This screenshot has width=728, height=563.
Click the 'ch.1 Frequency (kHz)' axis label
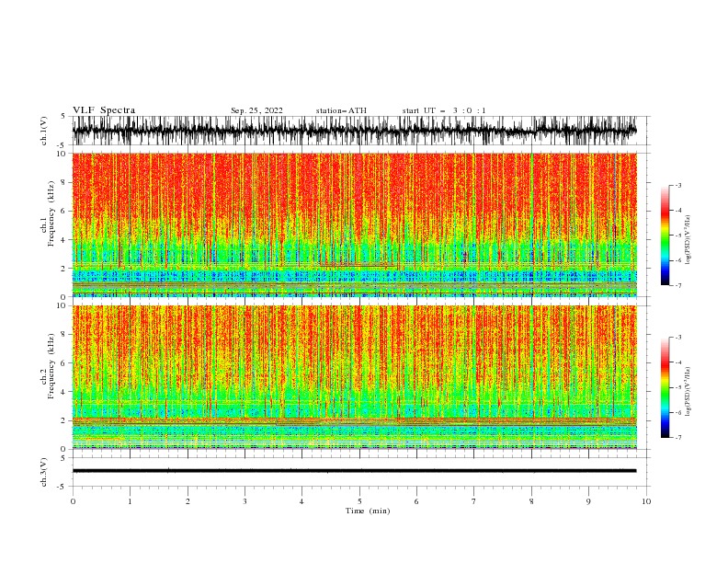coord(48,213)
